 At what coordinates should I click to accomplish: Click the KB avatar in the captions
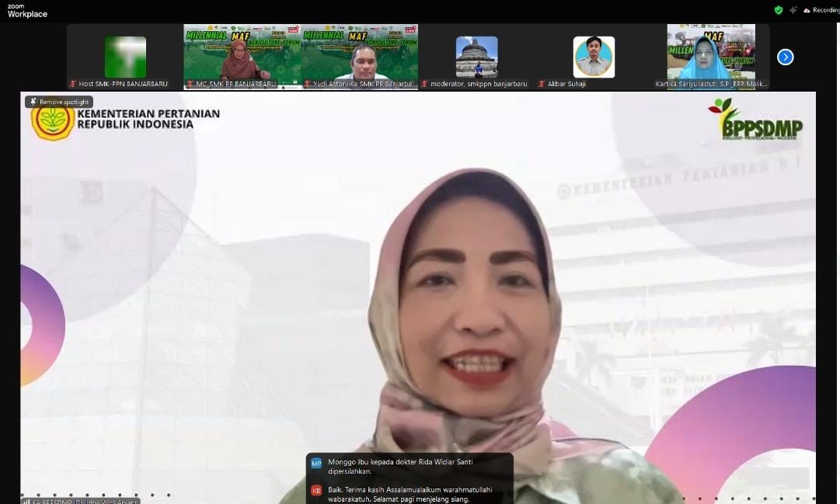point(316,491)
